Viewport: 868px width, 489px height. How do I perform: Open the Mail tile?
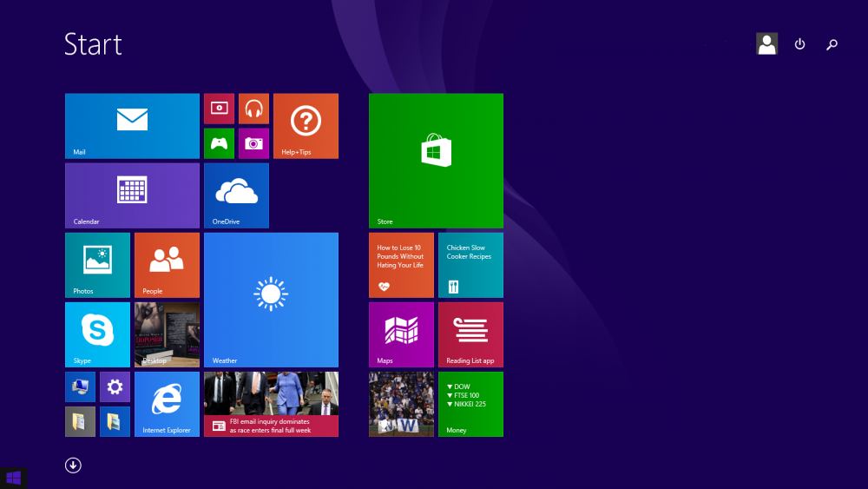[132, 126]
